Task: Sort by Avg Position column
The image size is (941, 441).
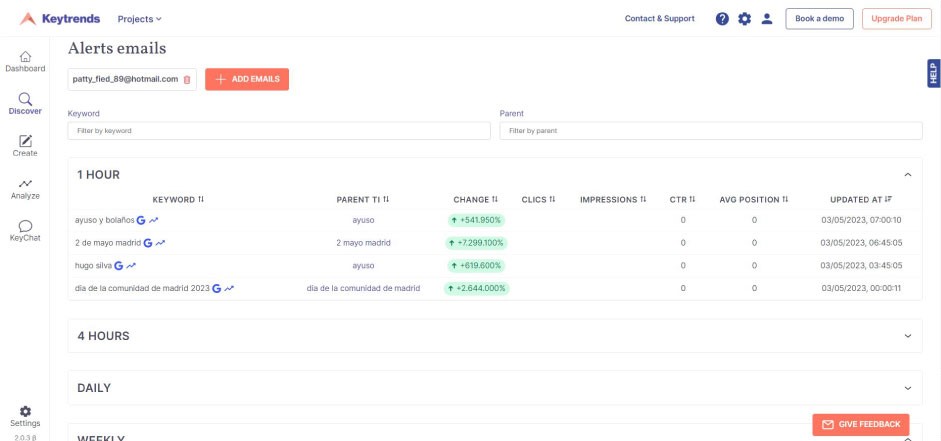Action: point(754,199)
